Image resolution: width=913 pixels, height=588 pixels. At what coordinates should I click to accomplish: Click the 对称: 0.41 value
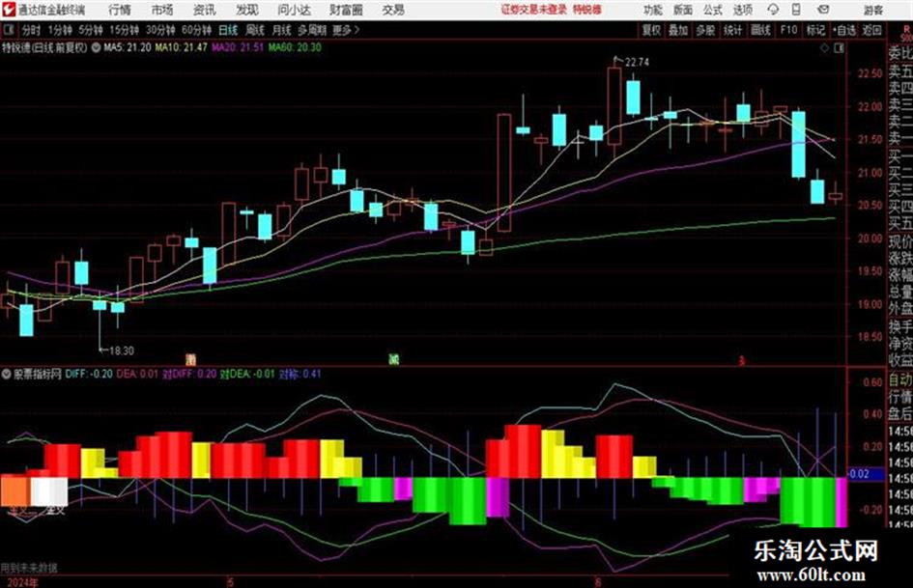pyautogui.click(x=300, y=374)
